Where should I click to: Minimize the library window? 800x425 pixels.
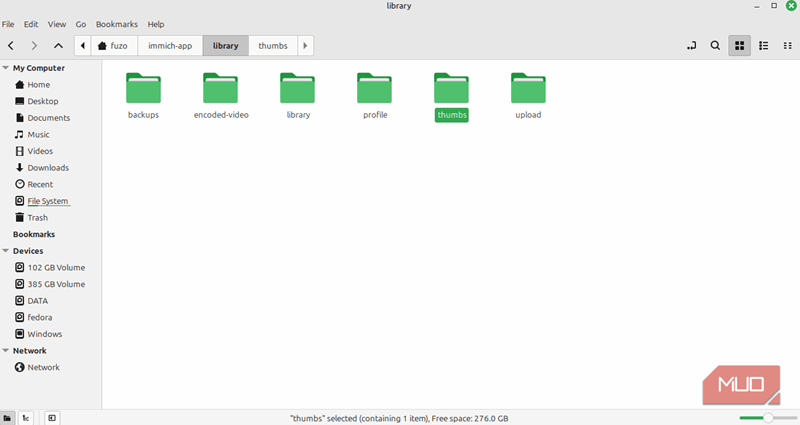(757, 6)
